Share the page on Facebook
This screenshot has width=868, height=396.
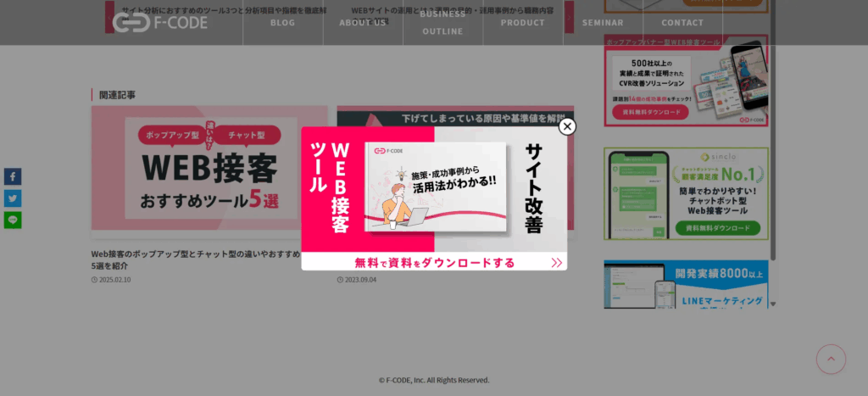click(x=13, y=176)
